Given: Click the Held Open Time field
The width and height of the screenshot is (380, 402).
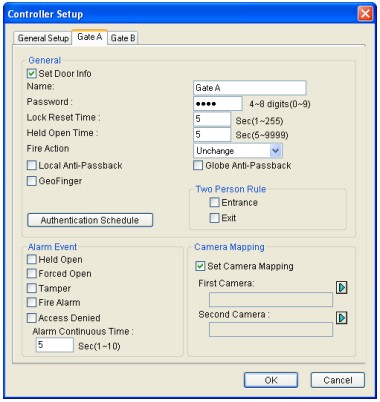Looking at the screenshot, I should click(212, 135).
